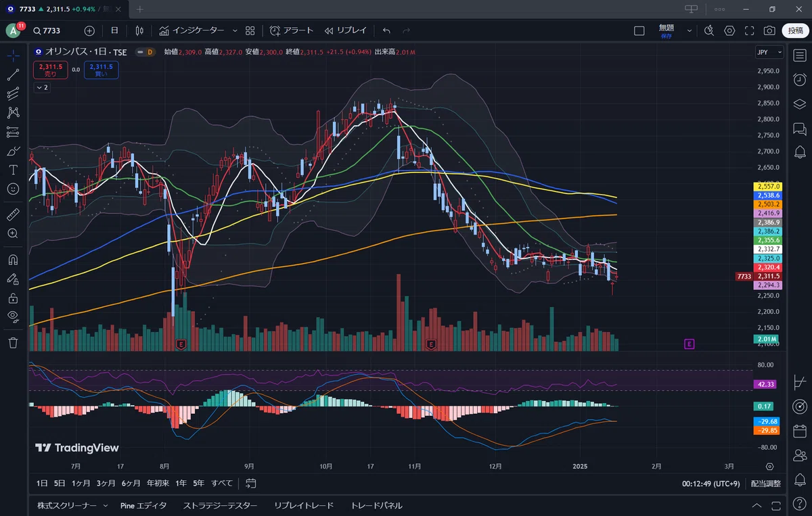Screen dimensions: 812x516
Task: Select the 1ヶ月 time range
Action: coord(81,483)
